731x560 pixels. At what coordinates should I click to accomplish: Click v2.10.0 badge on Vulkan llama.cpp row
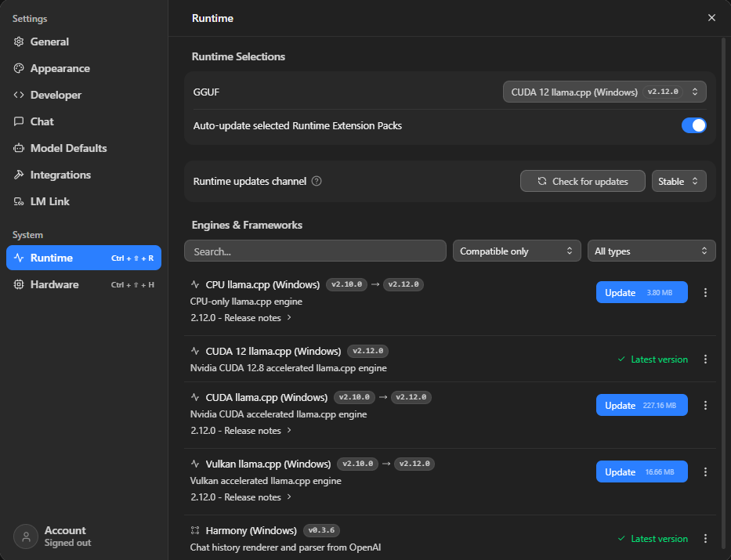357,464
